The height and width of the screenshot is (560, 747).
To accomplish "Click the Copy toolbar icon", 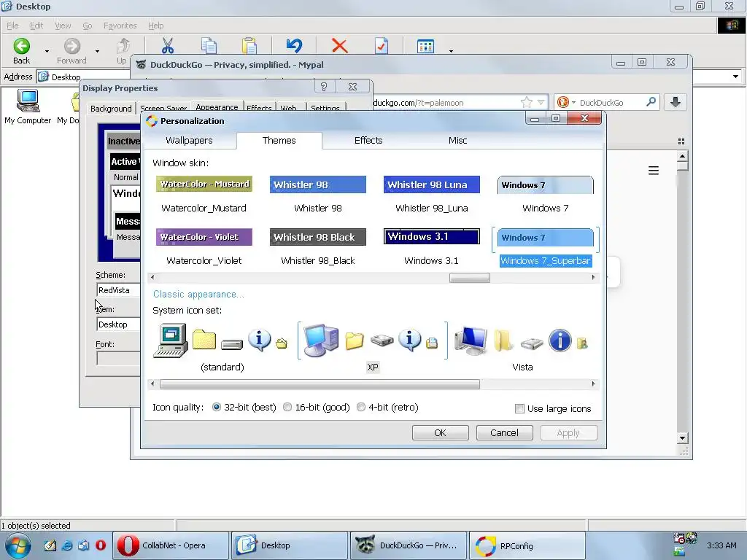I will (209, 46).
